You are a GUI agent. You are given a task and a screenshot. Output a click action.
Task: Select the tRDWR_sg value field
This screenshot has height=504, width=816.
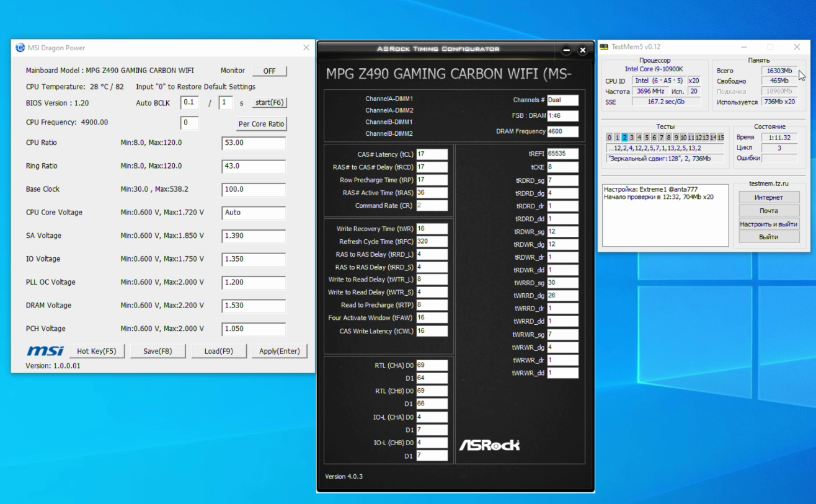coord(562,231)
